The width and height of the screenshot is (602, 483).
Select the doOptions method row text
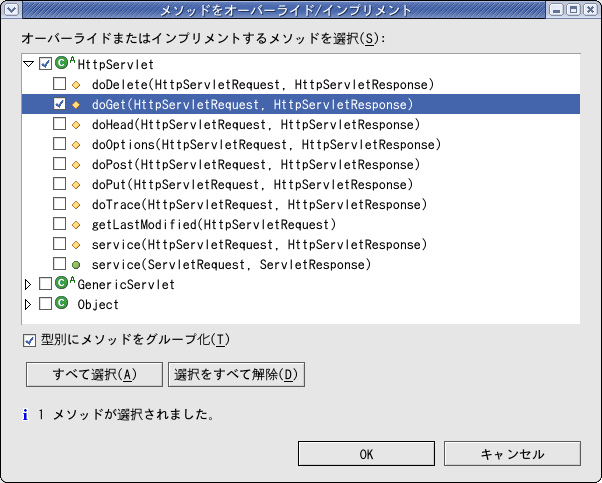[266, 144]
